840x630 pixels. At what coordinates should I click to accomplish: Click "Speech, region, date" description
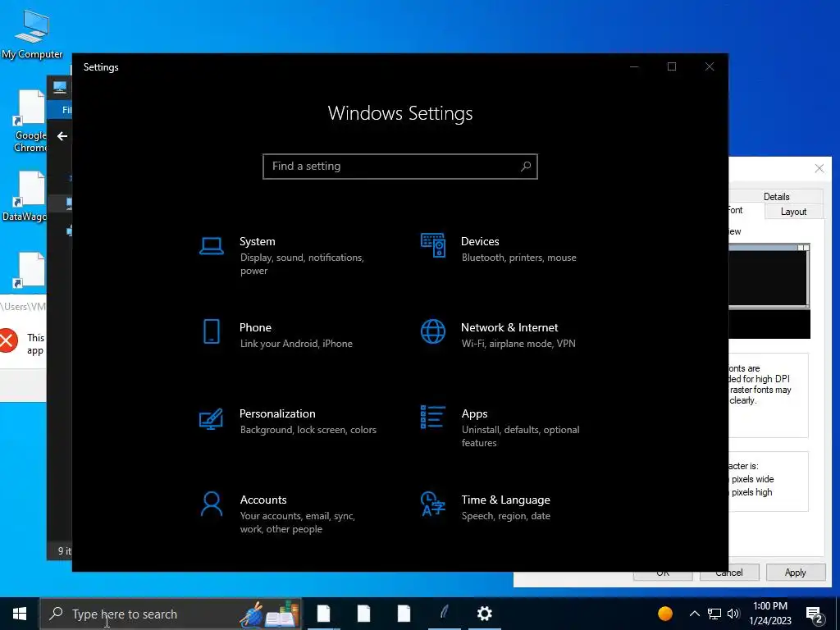coord(505,516)
